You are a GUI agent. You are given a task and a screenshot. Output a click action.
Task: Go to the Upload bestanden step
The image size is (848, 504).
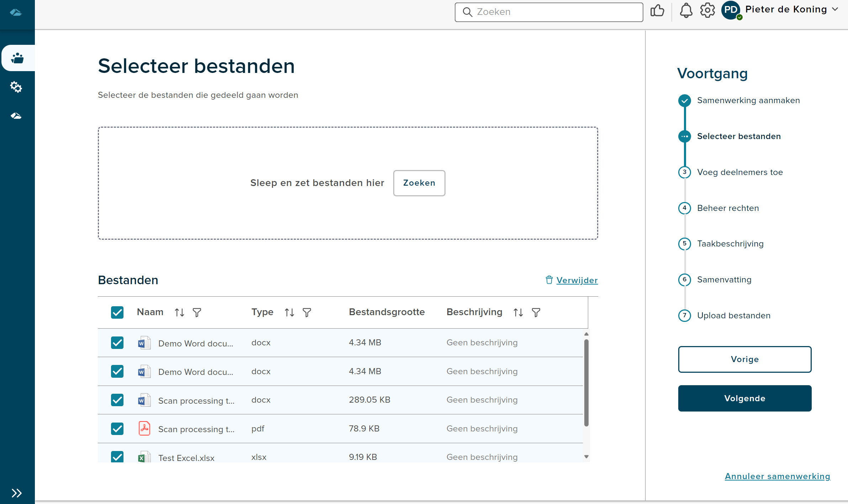[x=734, y=315]
